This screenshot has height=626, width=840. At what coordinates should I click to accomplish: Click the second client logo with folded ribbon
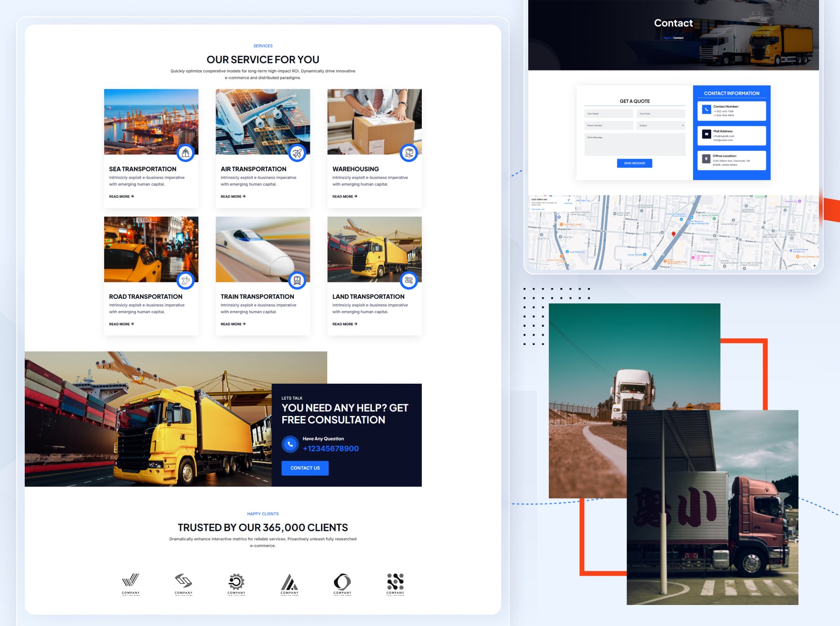[x=183, y=584]
